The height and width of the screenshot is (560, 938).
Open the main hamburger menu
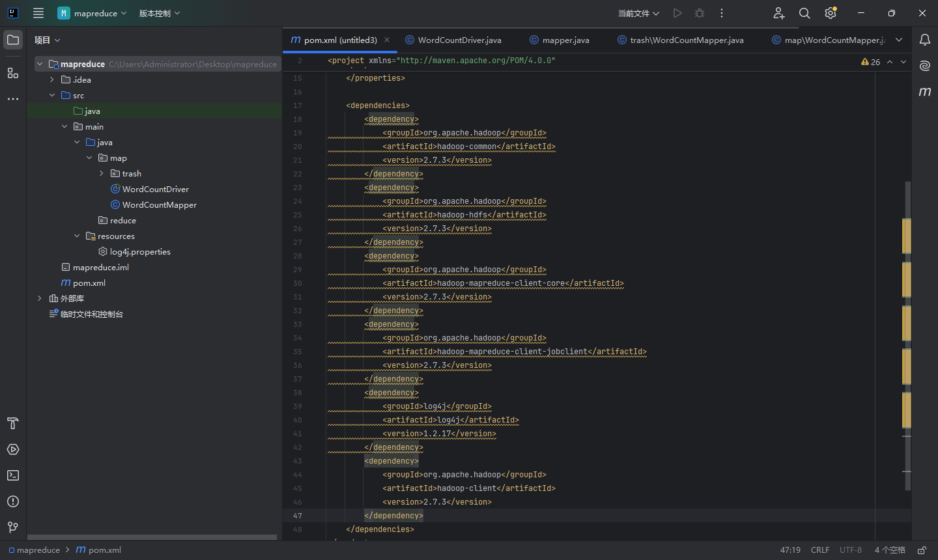pyautogui.click(x=38, y=13)
